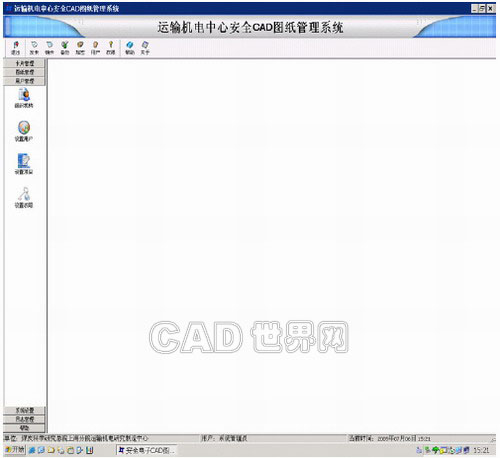Expand the top sidebar panel 卡片管理
500x458 pixels.
[24, 63]
